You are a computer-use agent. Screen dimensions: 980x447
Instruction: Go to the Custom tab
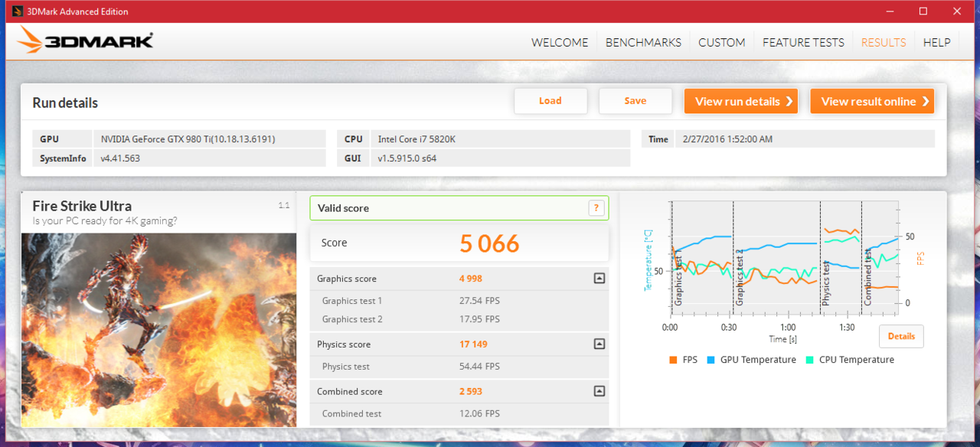click(x=721, y=43)
